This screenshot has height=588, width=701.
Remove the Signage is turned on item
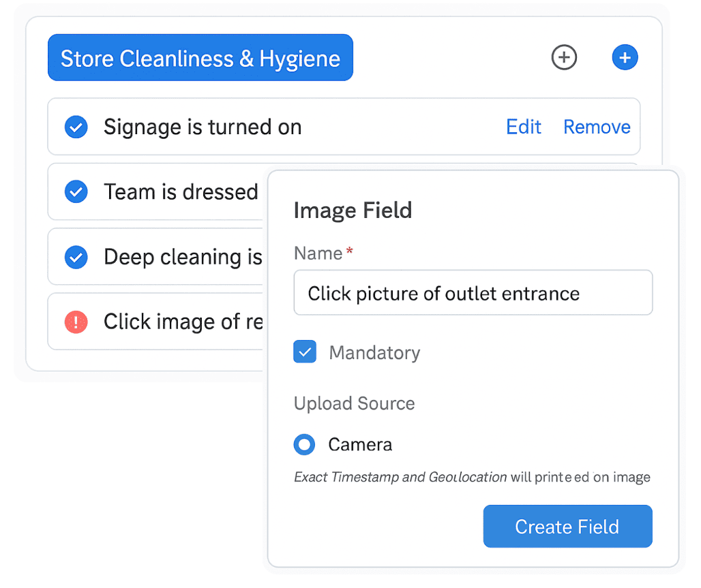click(597, 127)
